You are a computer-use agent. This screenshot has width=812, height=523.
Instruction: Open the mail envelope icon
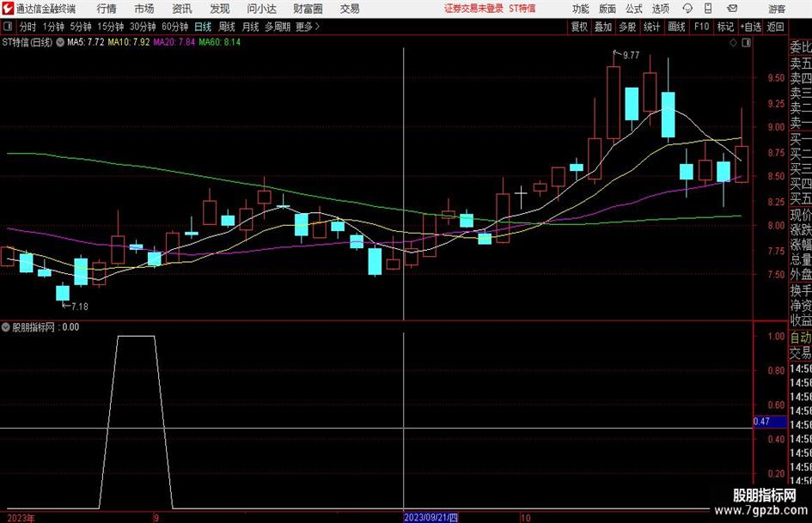pos(732,9)
